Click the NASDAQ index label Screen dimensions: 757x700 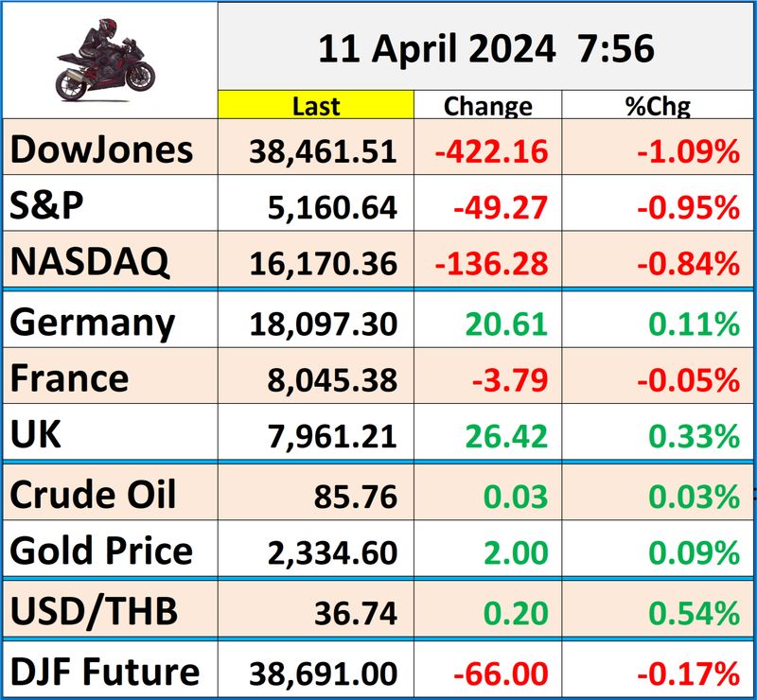(90, 260)
